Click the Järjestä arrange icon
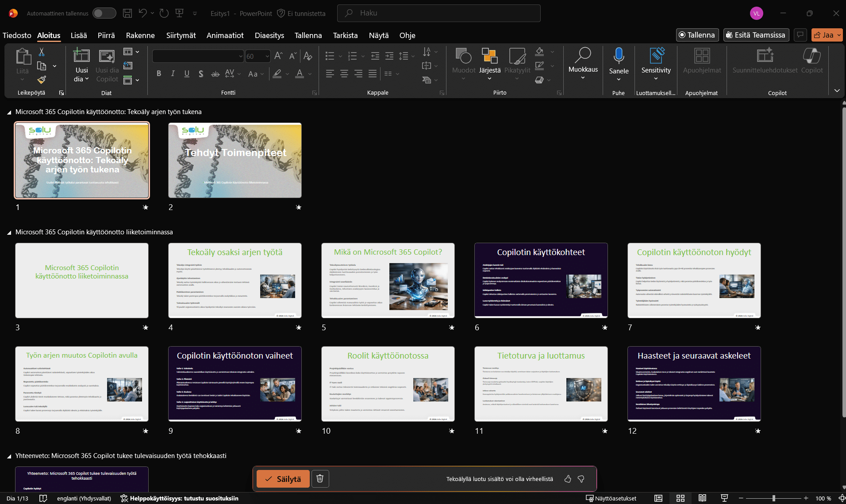Image resolution: width=846 pixels, height=504 pixels. [x=489, y=56]
